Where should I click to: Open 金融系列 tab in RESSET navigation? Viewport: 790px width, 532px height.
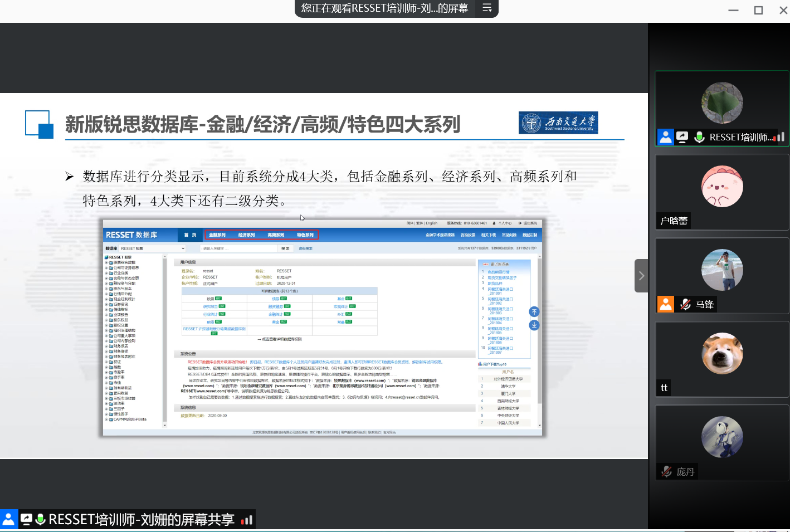coord(217,235)
